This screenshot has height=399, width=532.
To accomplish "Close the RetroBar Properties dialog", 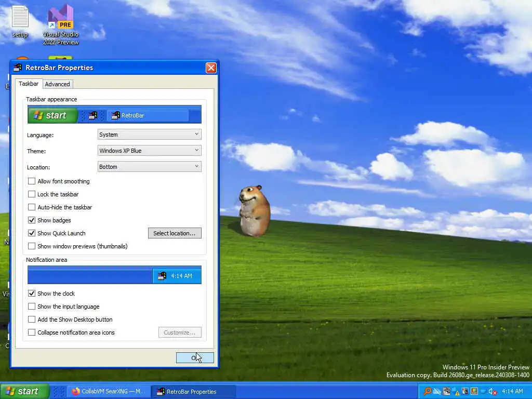I will point(211,68).
